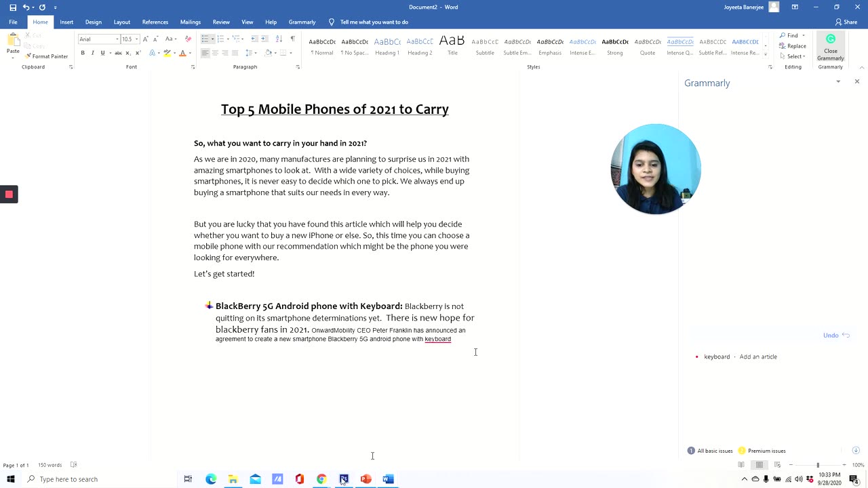Open Chrome from the taskbar
The width and height of the screenshot is (868, 488).
tap(321, 479)
